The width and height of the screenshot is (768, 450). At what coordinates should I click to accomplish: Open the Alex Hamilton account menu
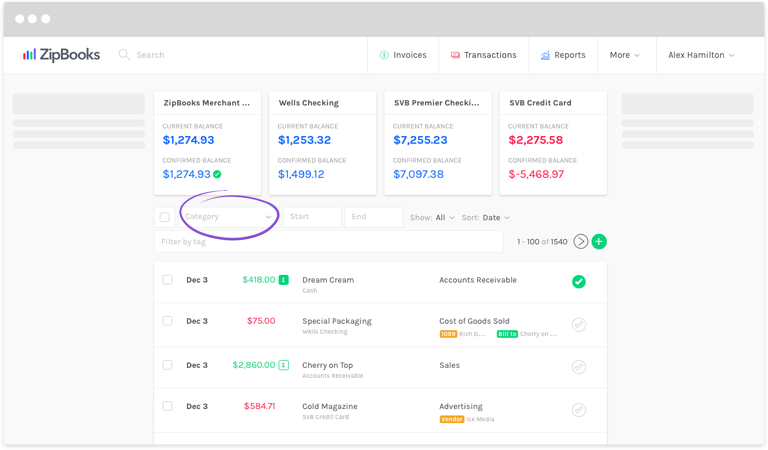[x=701, y=55]
